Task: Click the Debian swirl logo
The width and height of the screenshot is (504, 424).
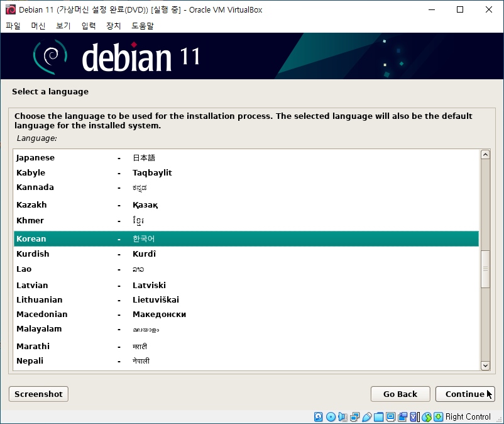Action: (50, 57)
